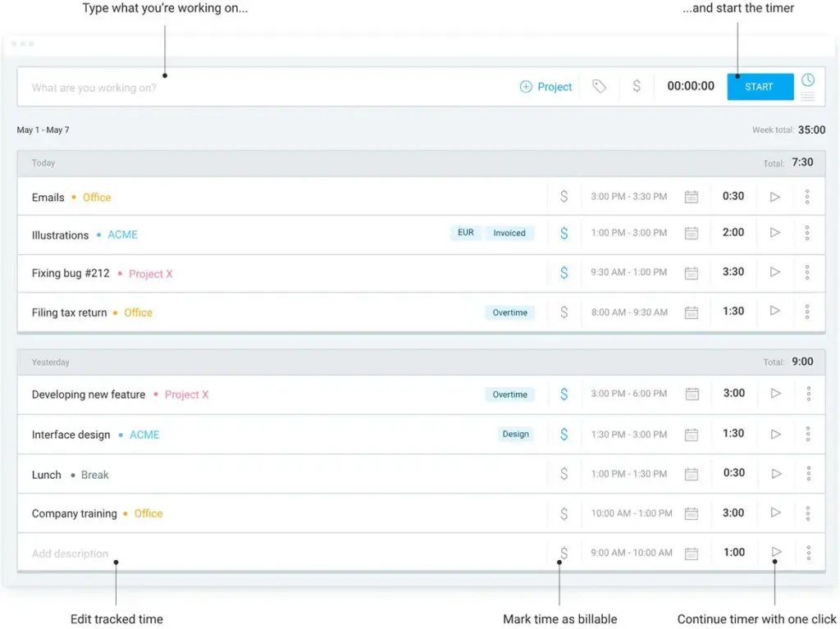This screenshot has width=840, height=629.
Task: Continue timer for Emails entry
Action: tap(774, 197)
